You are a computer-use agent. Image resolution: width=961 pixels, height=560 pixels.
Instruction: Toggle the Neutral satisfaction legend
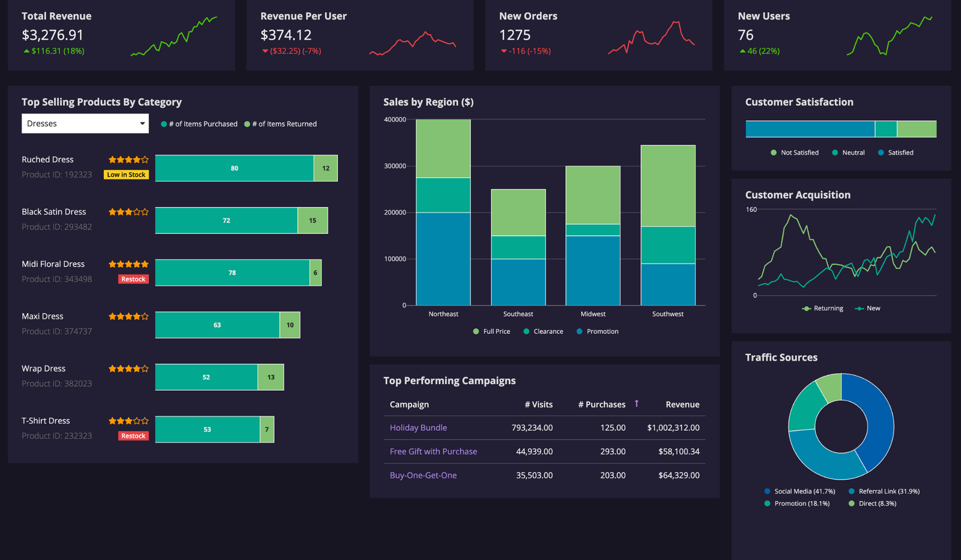(836, 152)
